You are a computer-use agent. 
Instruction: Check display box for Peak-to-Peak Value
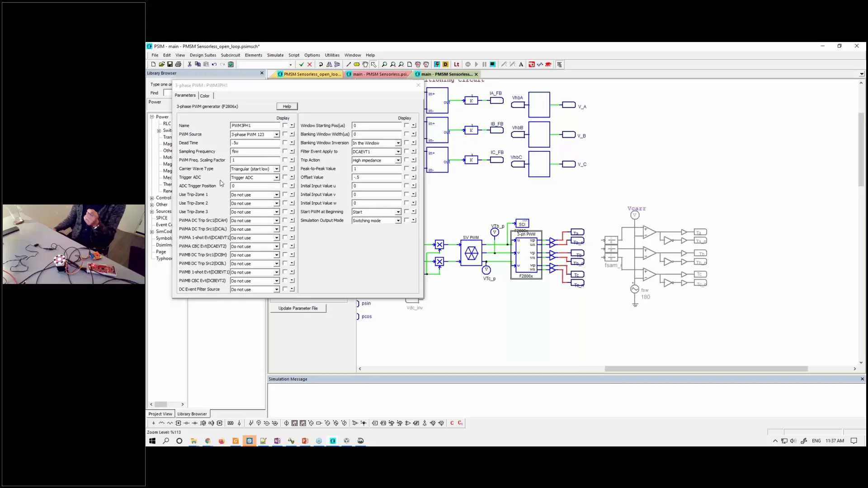406,168
